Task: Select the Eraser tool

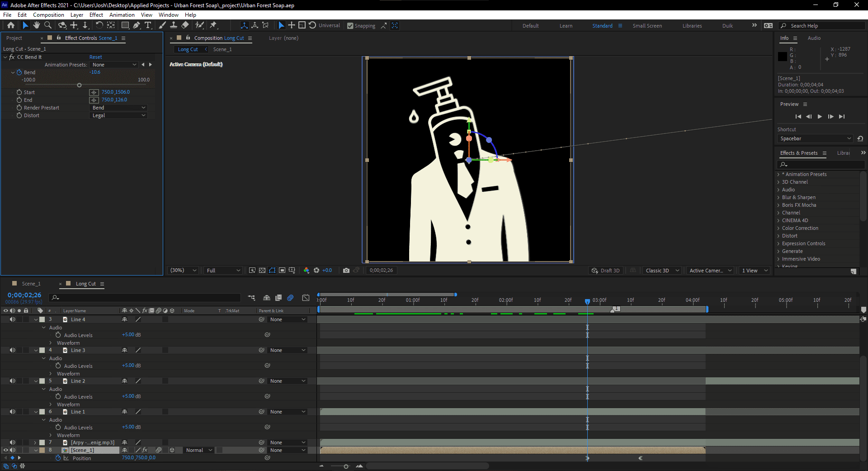Action: point(185,25)
